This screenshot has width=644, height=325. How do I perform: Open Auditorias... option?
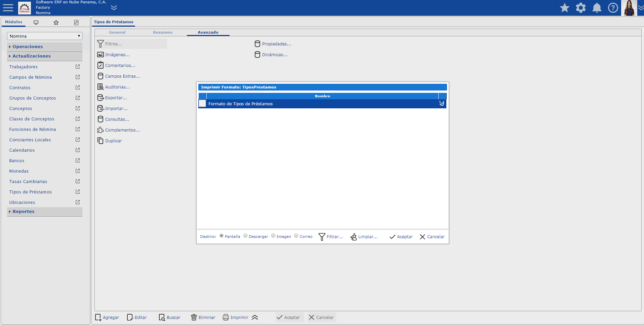pos(114,87)
